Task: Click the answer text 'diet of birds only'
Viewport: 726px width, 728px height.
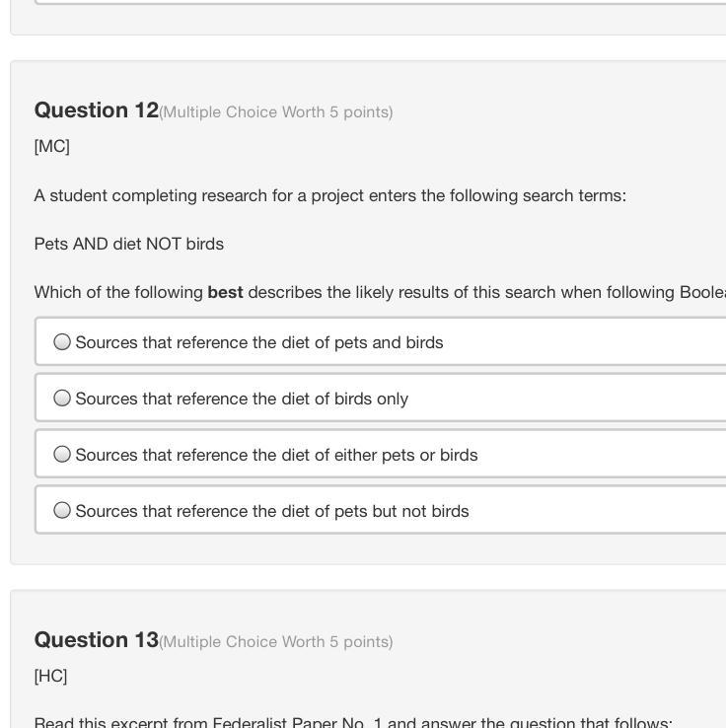Action: [x=242, y=399]
